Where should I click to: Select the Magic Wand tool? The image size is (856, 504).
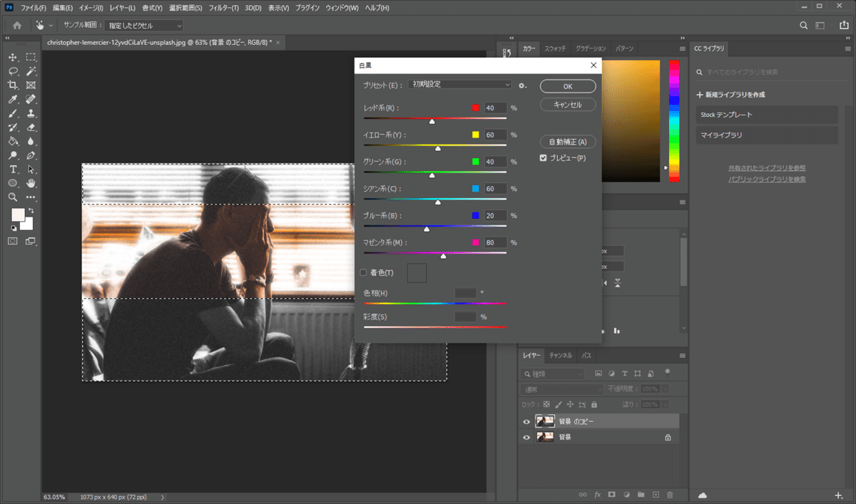pyautogui.click(x=31, y=71)
